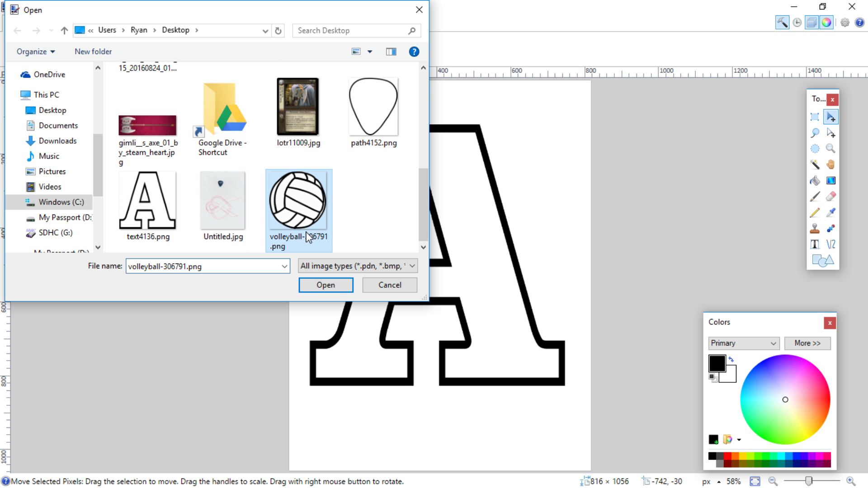The height and width of the screenshot is (488, 868).
Task: Select the Shapes tool
Action: tap(822, 261)
